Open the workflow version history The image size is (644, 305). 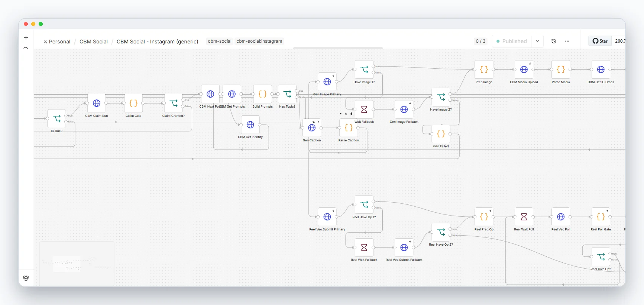(554, 41)
